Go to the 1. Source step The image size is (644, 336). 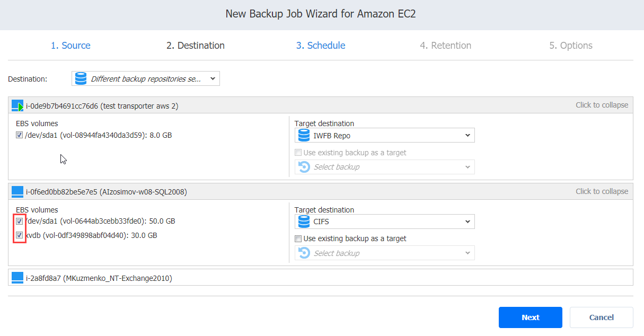coord(70,46)
